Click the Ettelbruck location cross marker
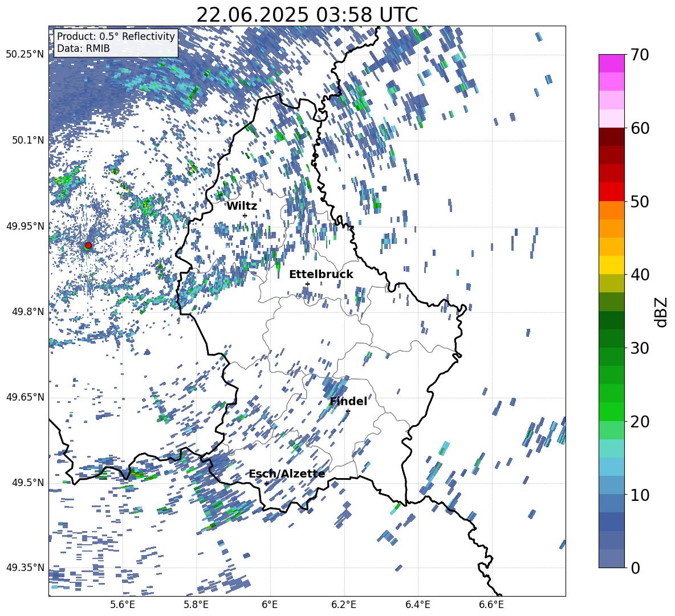This screenshot has width=675, height=616. pyautogui.click(x=307, y=284)
